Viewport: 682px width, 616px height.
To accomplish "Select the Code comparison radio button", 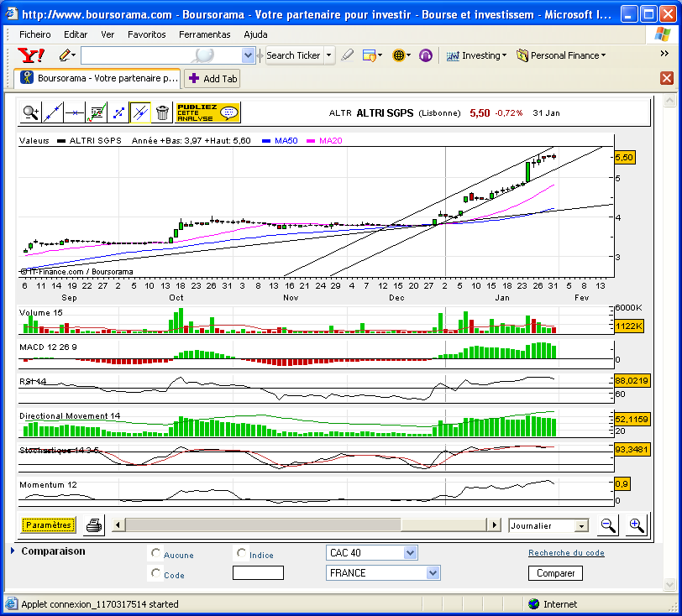I will [155, 573].
